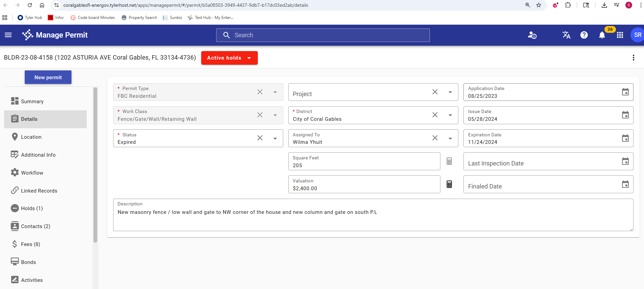
Task: Open the hamburger navigation menu
Action: (8, 35)
